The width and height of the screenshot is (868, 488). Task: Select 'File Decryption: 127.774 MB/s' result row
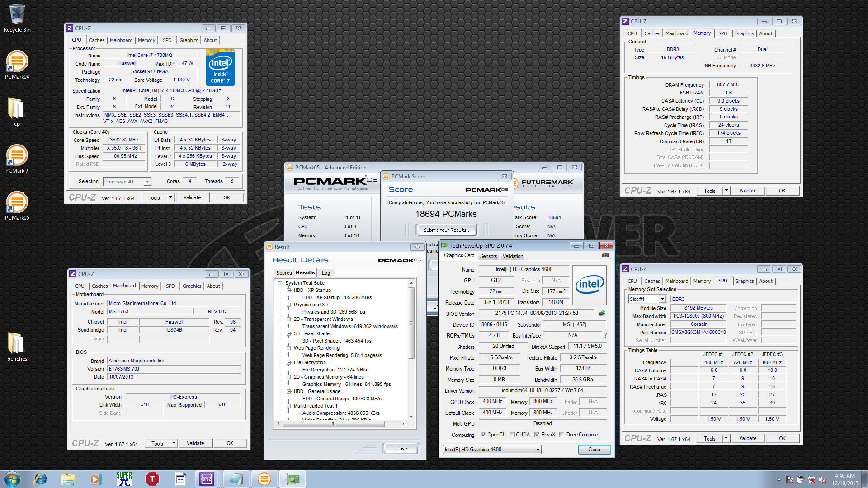tap(335, 370)
